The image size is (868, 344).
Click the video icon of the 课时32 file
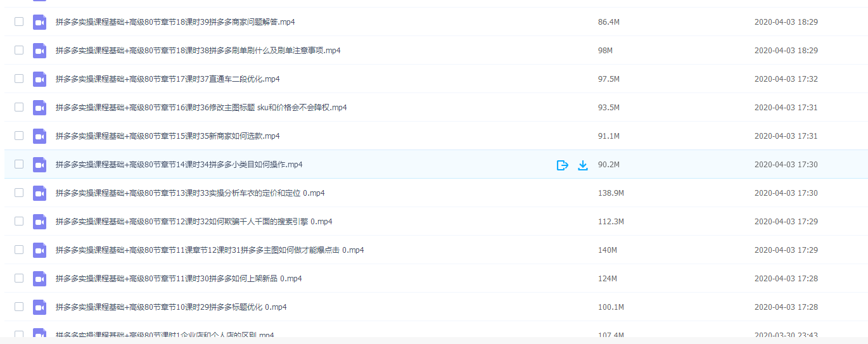tap(40, 222)
